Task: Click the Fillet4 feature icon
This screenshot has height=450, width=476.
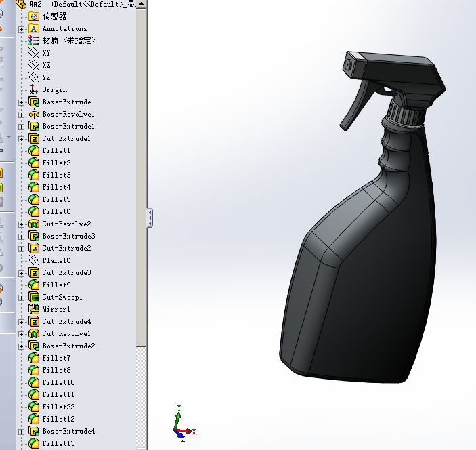Action: (34, 187)
